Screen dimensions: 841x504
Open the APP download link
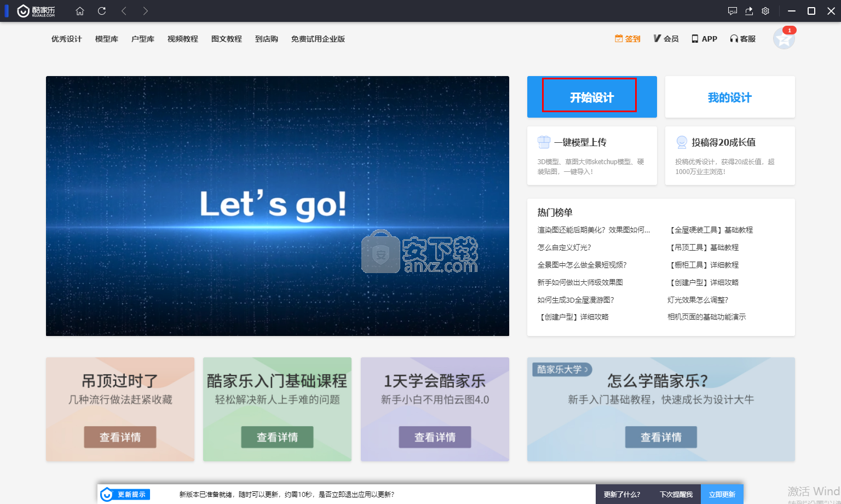pos(704,39)
